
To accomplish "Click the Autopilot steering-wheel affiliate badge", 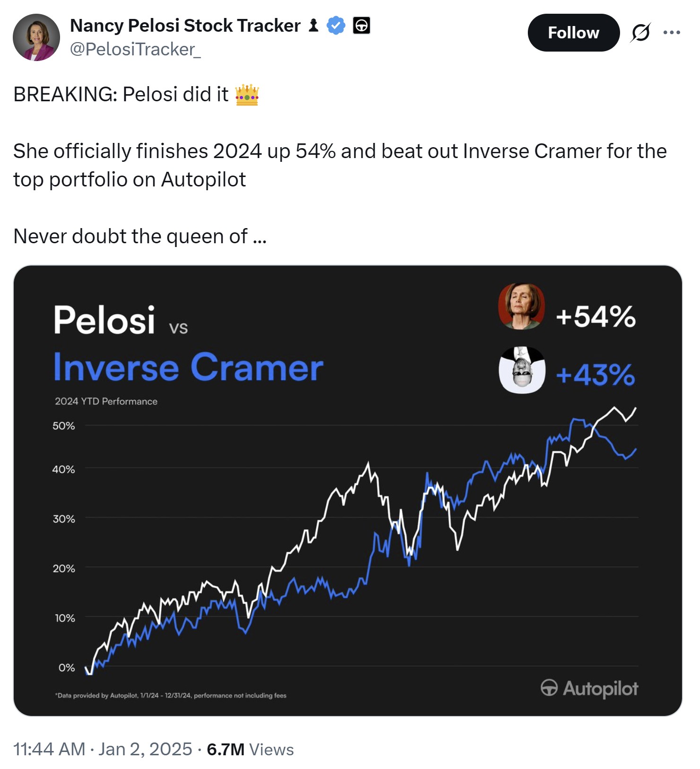I will [361, 26].
